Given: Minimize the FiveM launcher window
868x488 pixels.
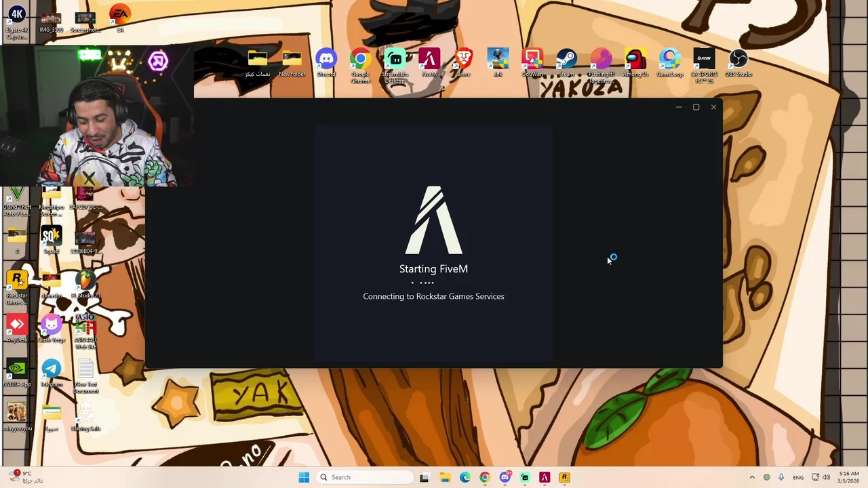Looking at the screenshot, I should pyautogui.click(x=679, y=107).
